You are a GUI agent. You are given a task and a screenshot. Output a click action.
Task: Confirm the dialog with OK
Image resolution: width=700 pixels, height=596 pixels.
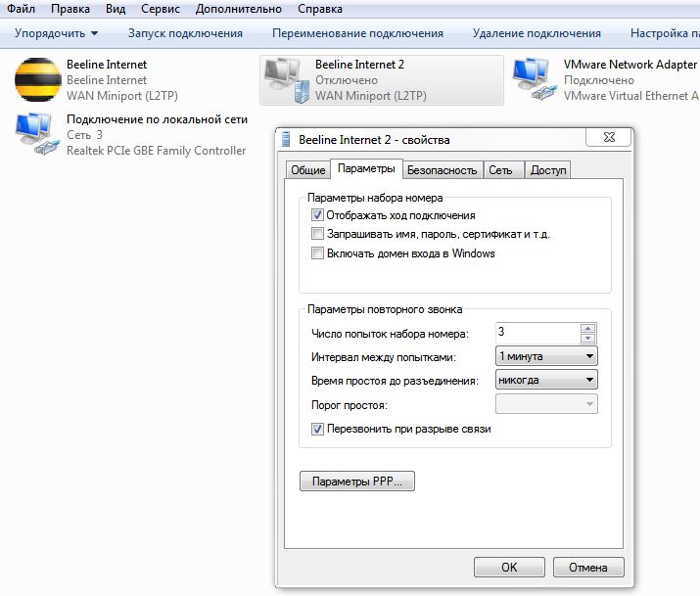(509, 567)
